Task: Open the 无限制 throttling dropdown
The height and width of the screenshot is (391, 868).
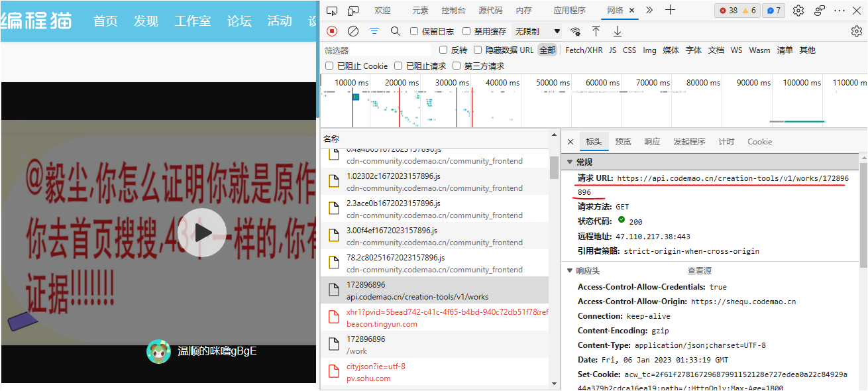Action: pos(537,31)
